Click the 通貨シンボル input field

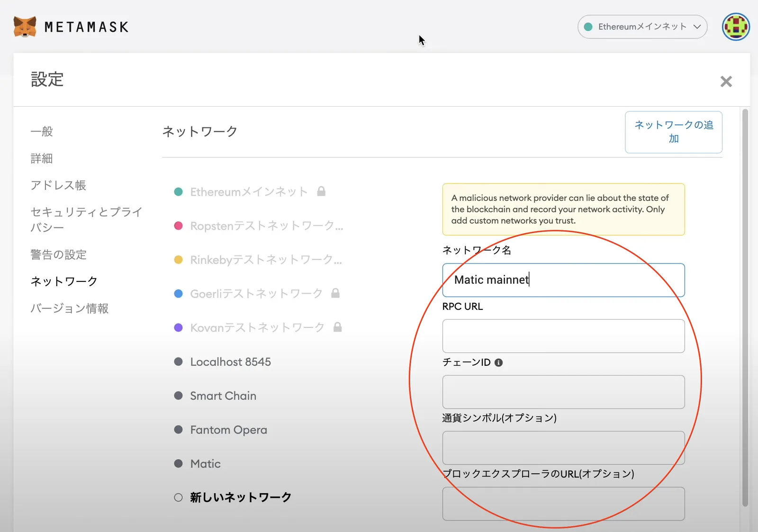(x=563, y=448)
